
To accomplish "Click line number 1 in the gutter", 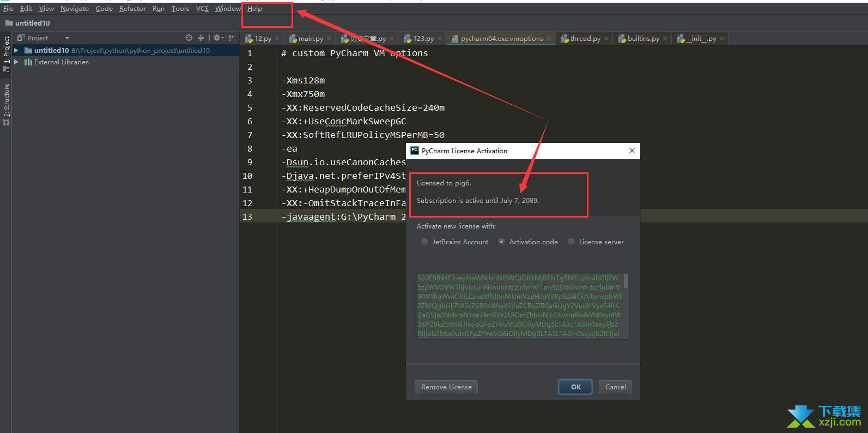I will (x=250, y=53).
